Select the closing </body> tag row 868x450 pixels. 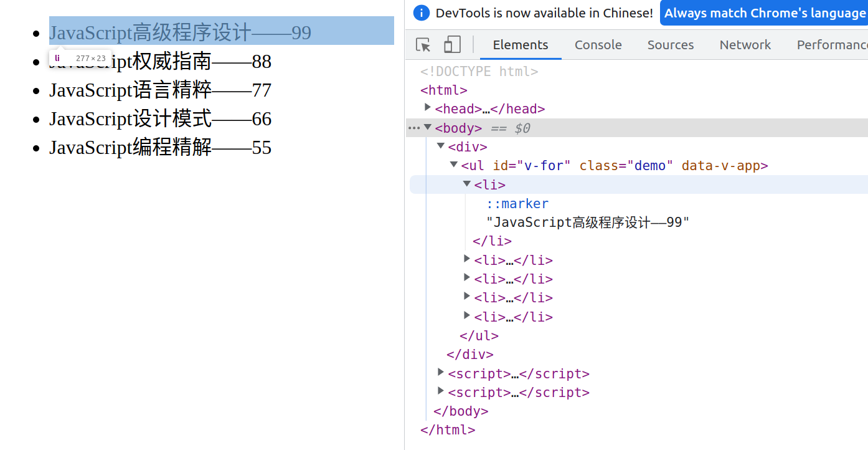tap(461, 411)
